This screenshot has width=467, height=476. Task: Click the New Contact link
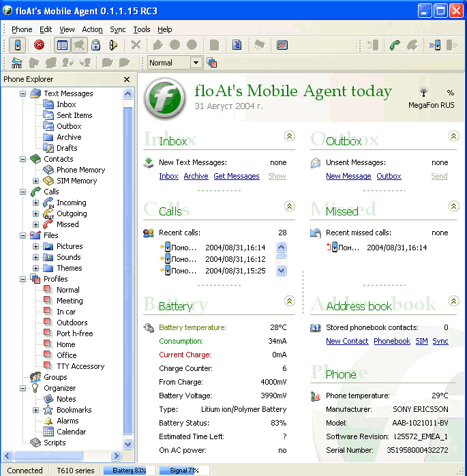tap(347, 341)
